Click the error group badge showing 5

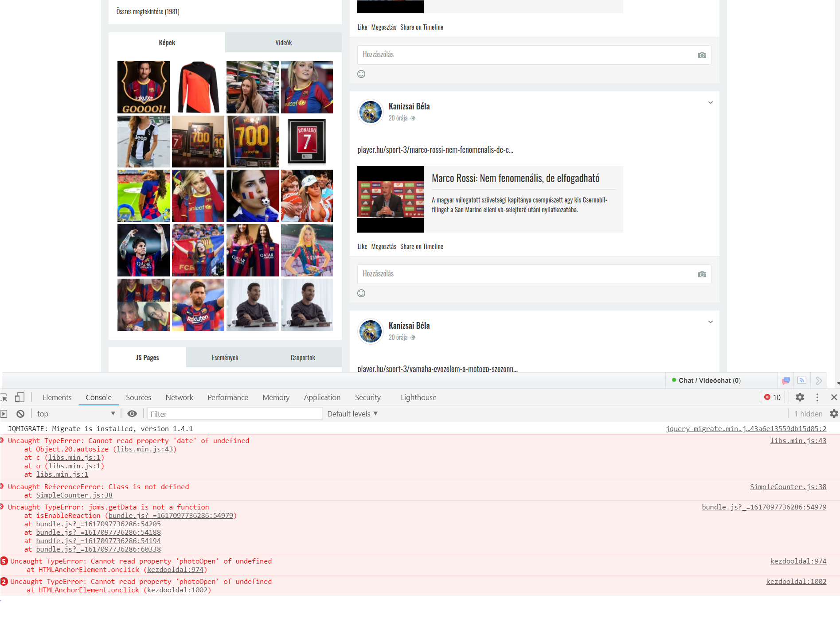point(4,561)
